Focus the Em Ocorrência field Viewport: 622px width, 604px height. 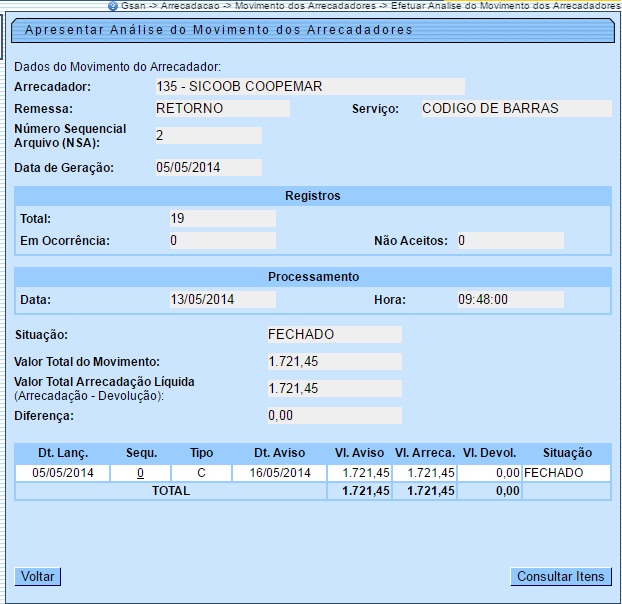pyautogui.click(x=221, y=240)
